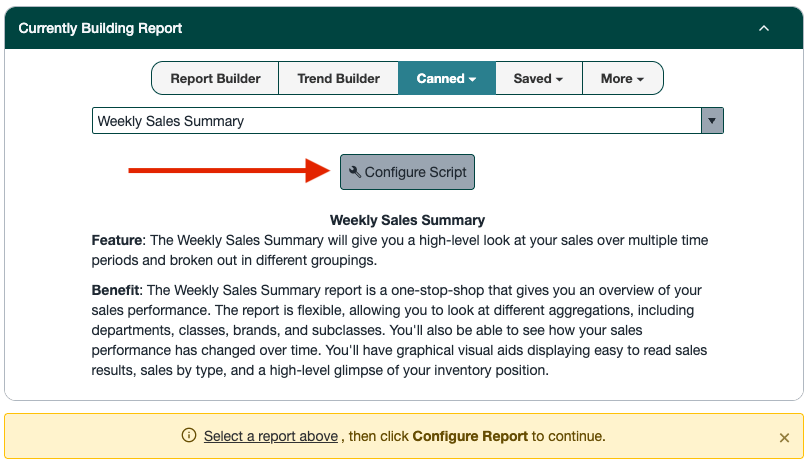Click the Currently Building Report header title
The image size is (808, 467).
click(100, 28)
